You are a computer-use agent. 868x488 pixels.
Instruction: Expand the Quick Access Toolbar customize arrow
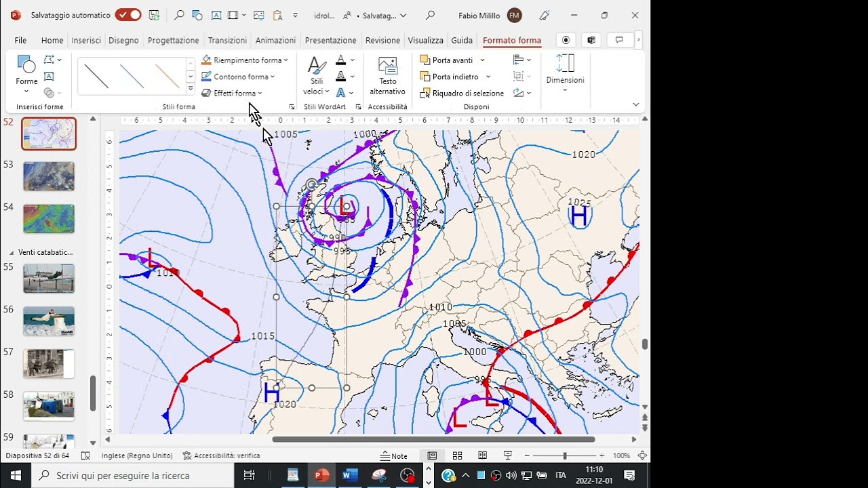coord(295,15)
